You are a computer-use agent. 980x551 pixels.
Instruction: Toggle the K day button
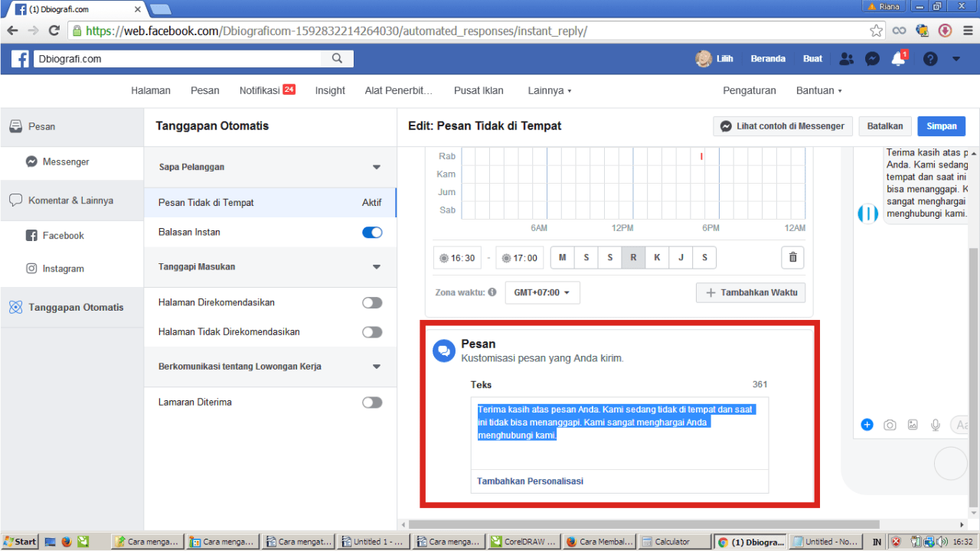(x=657, y=258)
